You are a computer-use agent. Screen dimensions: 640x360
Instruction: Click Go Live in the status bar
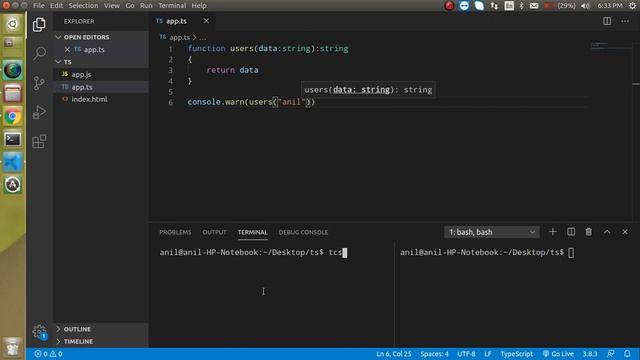tap(558, 354)
